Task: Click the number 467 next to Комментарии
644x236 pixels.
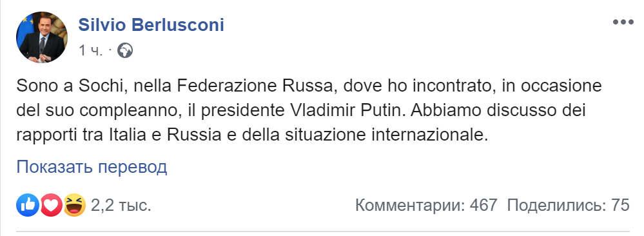Action: click(x=484, y=205)
